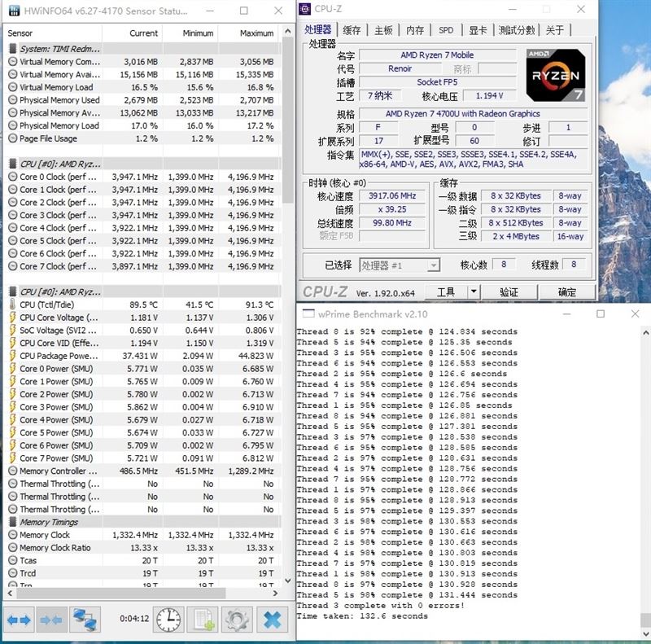
Task: Click the wPrime Benchmark title bar icon
Action: click(x=308, y=313)
